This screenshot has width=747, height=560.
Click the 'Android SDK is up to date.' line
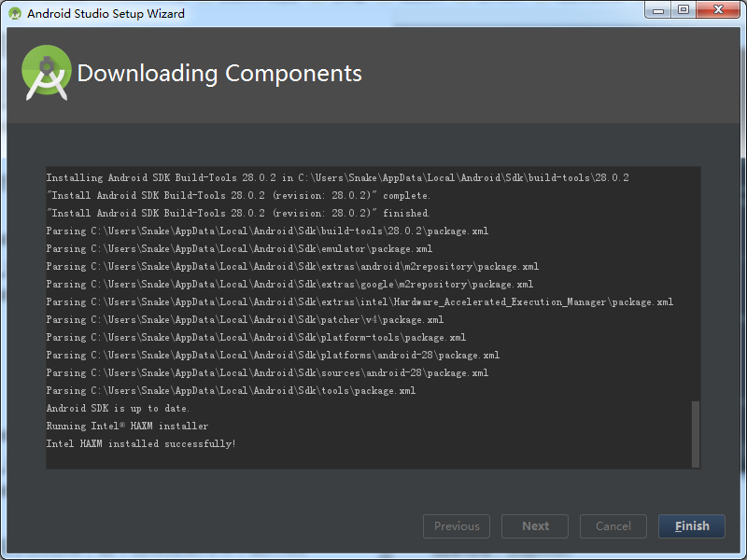click(x=118, y=409)
